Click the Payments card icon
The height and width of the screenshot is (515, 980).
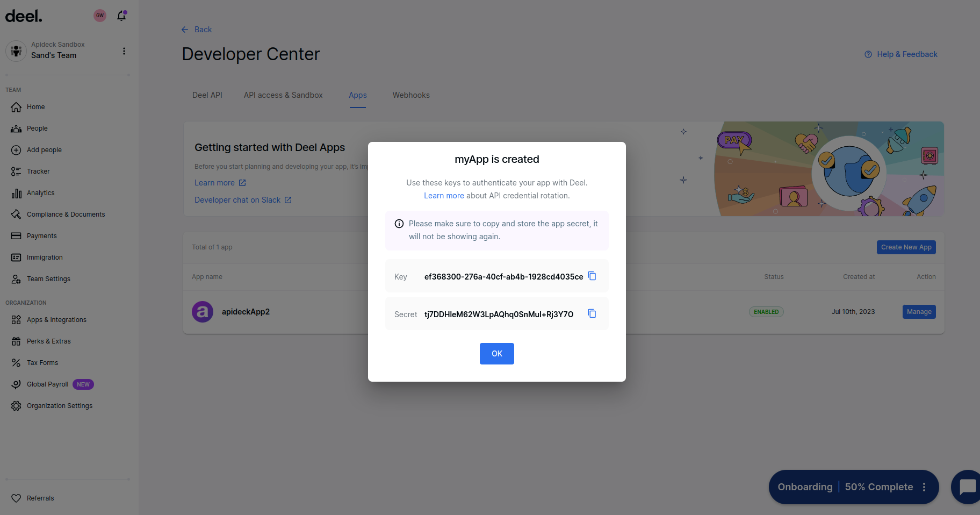coord(16,236)
